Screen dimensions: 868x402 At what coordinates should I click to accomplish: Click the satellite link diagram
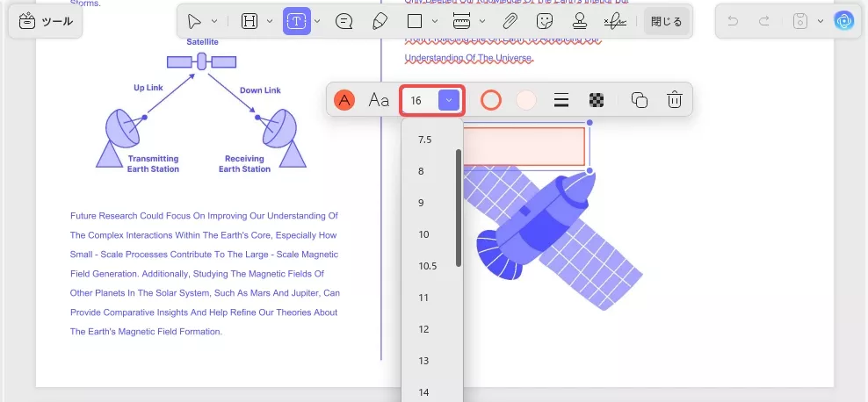[201, 105]
